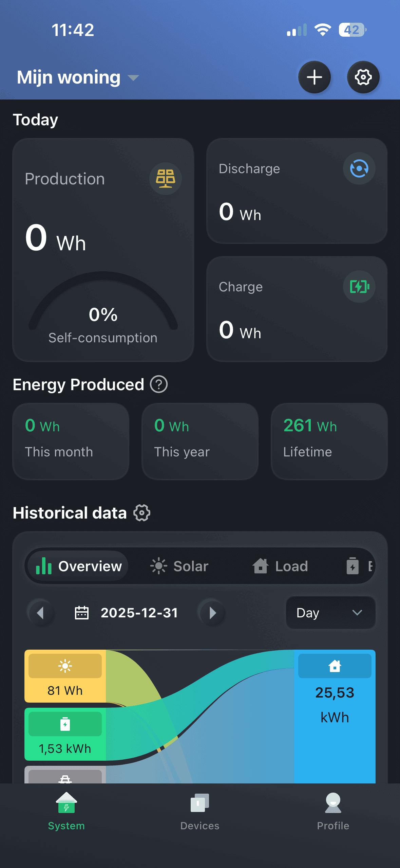This screenshot has width=400, height=868.
Task: Open Energy Produced help question mark
Action: 159,384
